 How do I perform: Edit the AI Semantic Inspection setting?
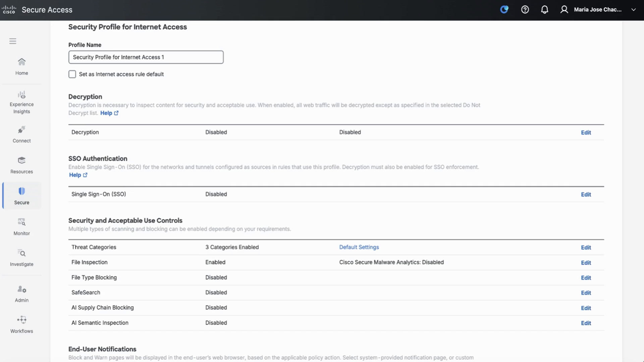(x=586, y=323)
